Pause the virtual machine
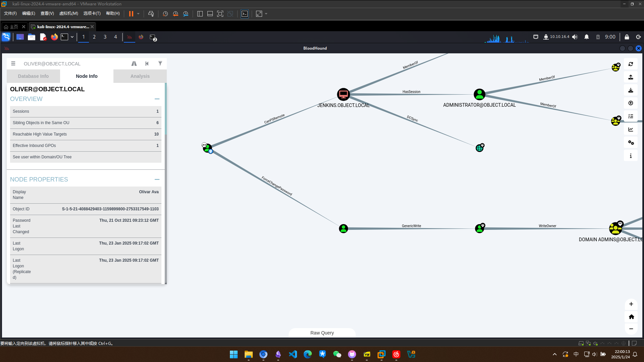Image resolution: width=644 pixels, height=362 pixels. point(131,14)
